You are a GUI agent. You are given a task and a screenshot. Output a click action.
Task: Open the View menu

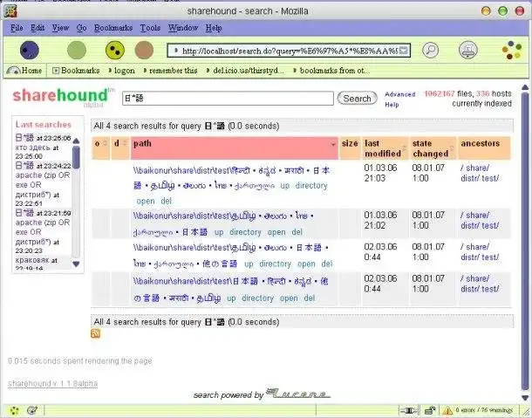coord(60,28)
